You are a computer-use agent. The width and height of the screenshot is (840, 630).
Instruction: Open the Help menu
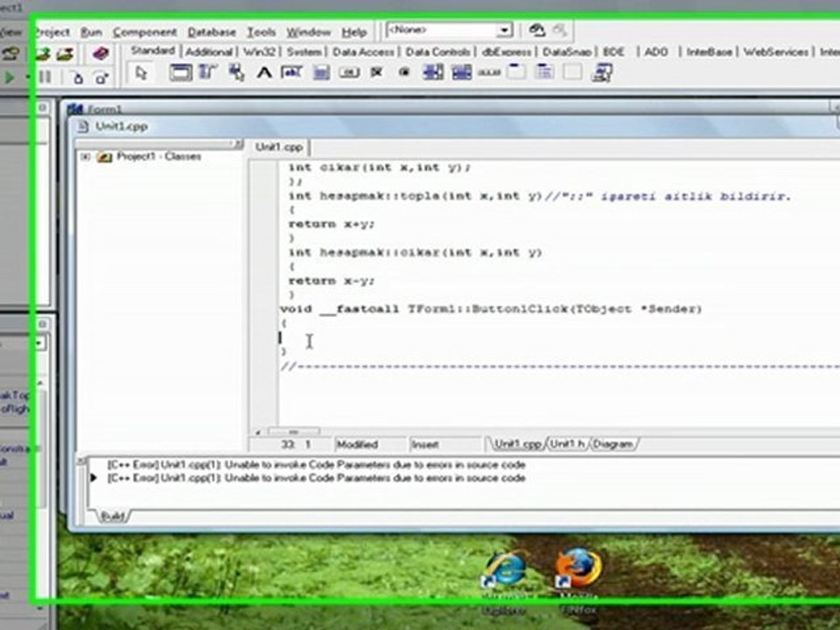point(354,32)
